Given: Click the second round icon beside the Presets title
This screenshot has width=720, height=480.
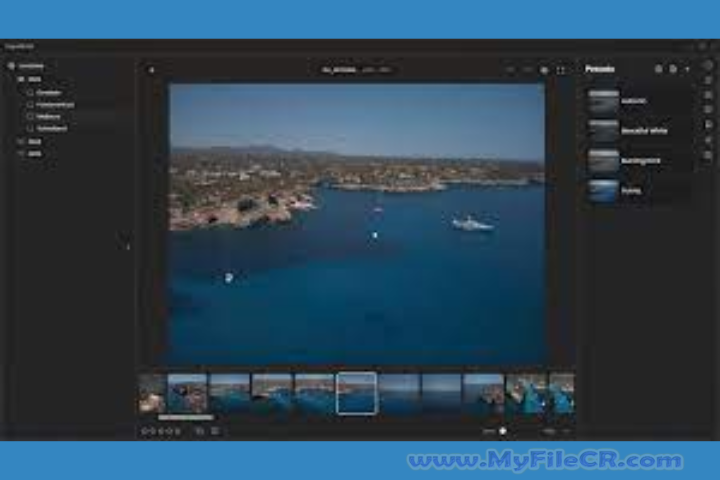Looking at the screenshot, I should [673, 69].
